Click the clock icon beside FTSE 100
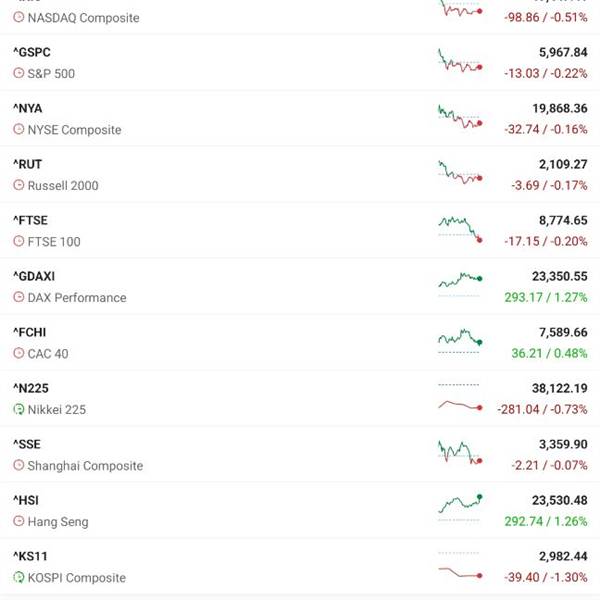The width and height of the screenshot is (600, 600). click(18, 241)
